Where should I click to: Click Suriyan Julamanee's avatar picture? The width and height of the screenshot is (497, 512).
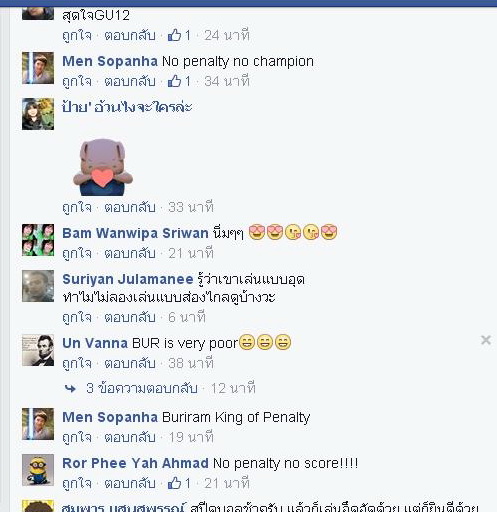38,286
